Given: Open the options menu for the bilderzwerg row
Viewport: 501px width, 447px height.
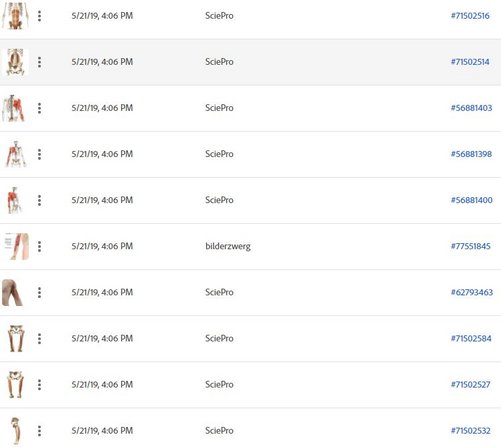Looking at the screenshot, I should point(39,246).
